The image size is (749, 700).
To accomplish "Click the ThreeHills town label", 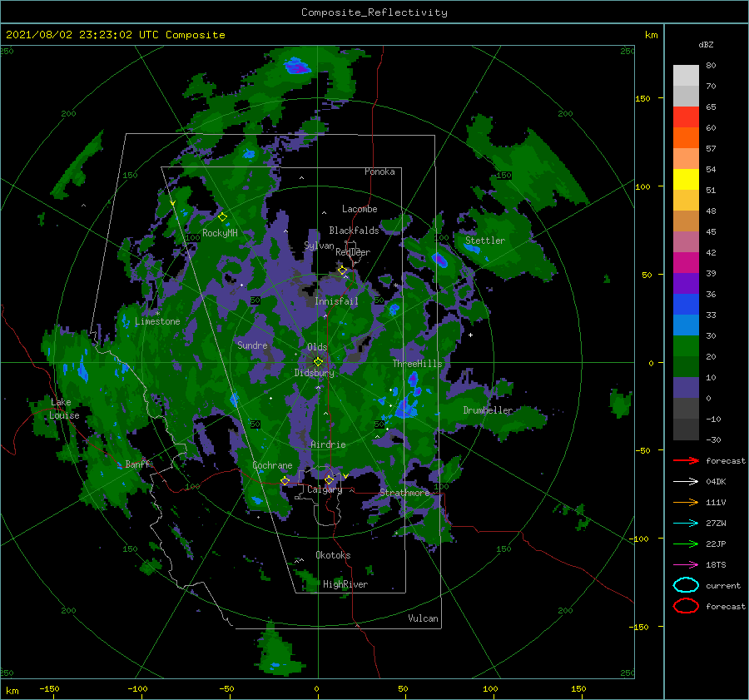I will tap(418, 364).
